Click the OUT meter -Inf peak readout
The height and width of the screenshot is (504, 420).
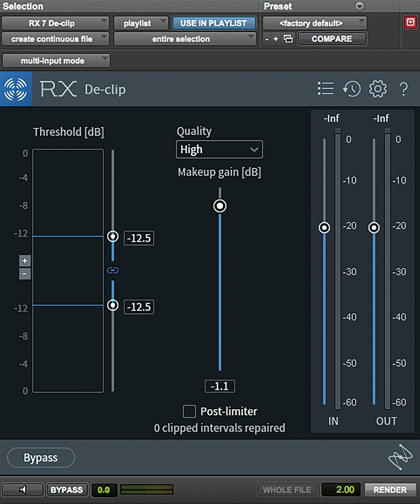coord(381,118)
